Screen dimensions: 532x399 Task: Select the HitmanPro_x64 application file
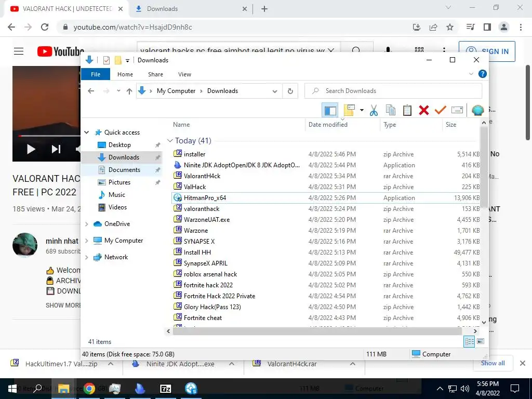point(326,198)
